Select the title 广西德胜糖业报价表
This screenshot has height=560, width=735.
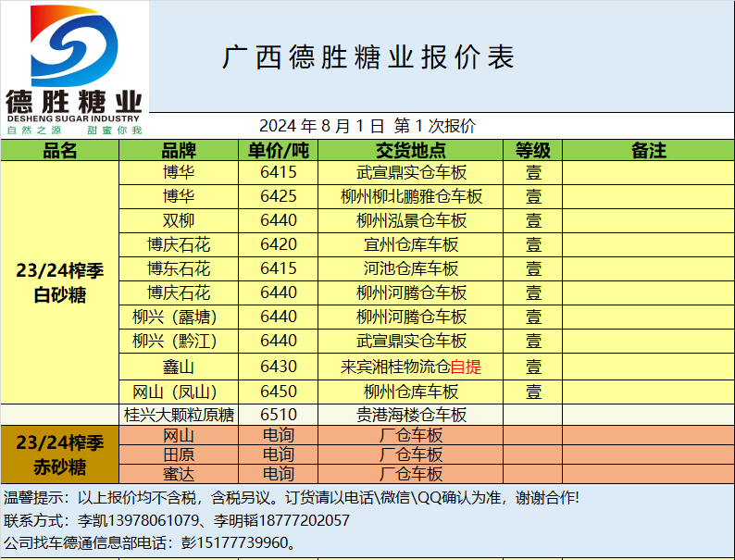(x=368, y=57)
